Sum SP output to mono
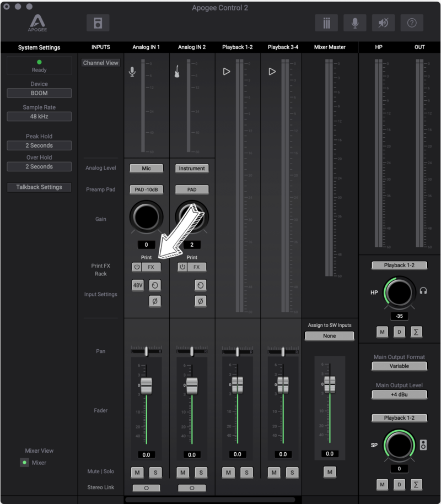Viewport: 441px width, 504px height. point(416,484)
